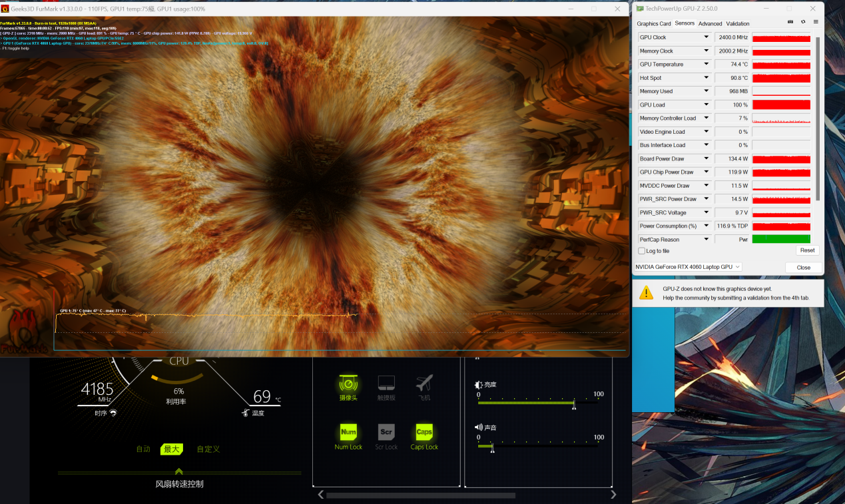845x504 pixels.
Task: Open the Hot Spot sensor dropdown arrow
Action: (x=706, y=78)
